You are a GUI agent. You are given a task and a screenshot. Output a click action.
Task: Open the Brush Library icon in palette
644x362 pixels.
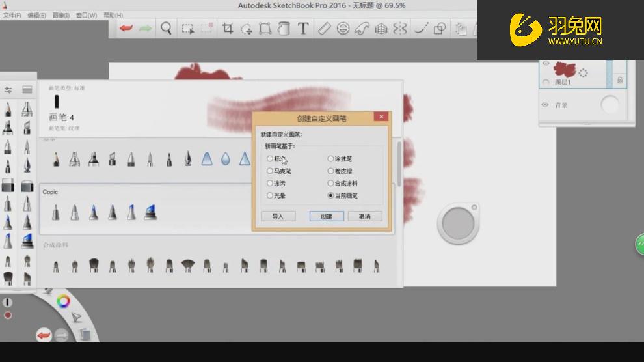pyautogui.click(x=27, y=90)
